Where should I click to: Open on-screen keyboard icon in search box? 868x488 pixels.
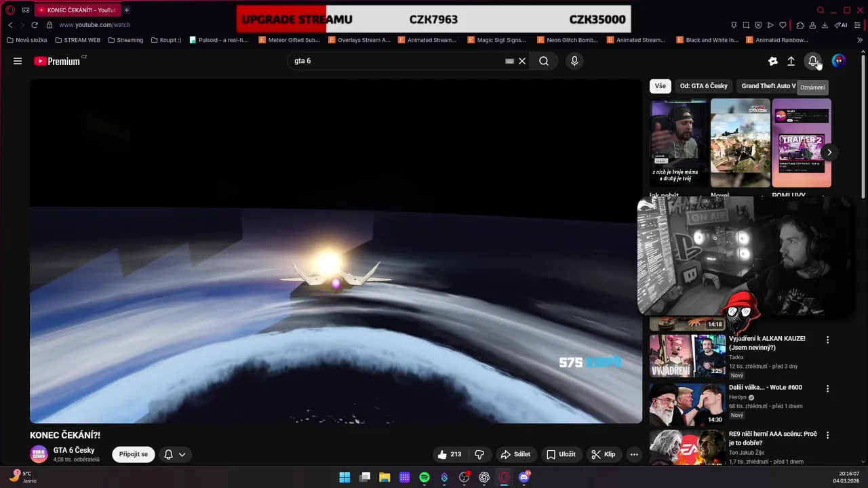(509, 61)
